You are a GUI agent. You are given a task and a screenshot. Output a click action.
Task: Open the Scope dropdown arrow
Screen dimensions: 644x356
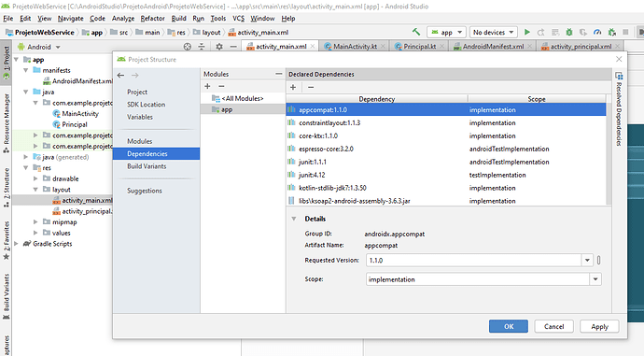tap(595, 279)
